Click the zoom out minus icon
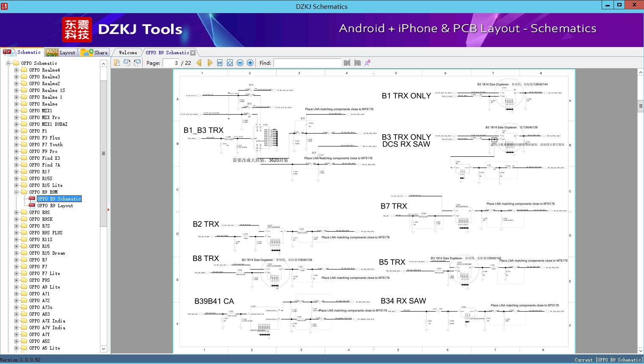644x364 pixels. pyautogui.click(x=240, y=63)
